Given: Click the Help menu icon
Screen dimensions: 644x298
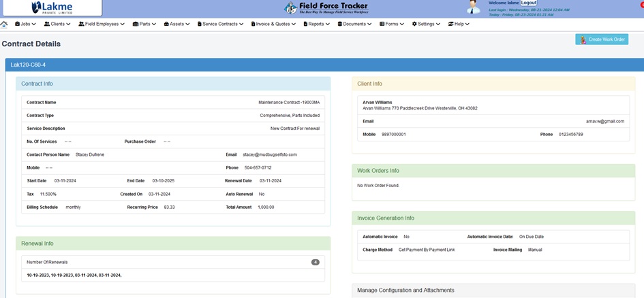Looking at the screenshot, I should point(450,24).
